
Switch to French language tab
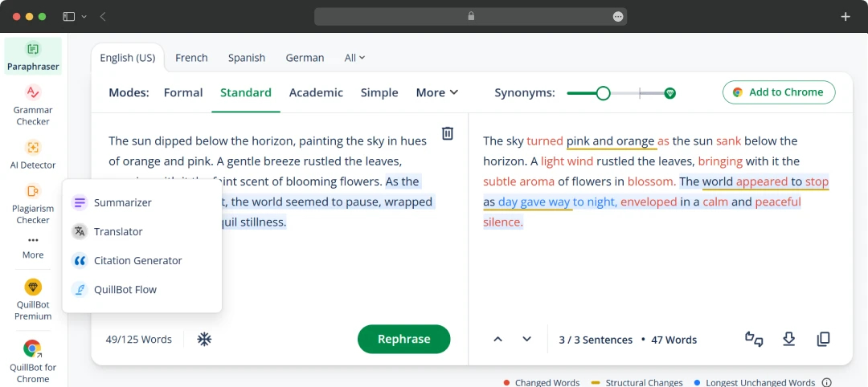tap(191, 58)
